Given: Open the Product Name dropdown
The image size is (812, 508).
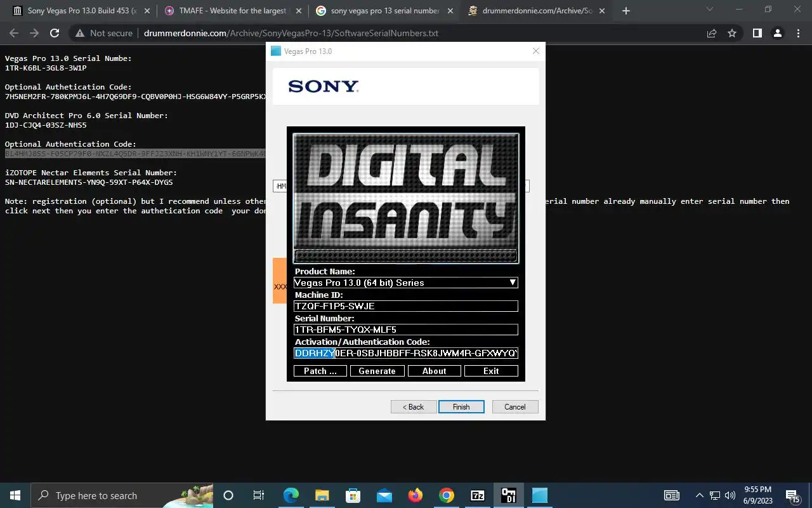Looking at the screenshot, I should tap(406, 283).
